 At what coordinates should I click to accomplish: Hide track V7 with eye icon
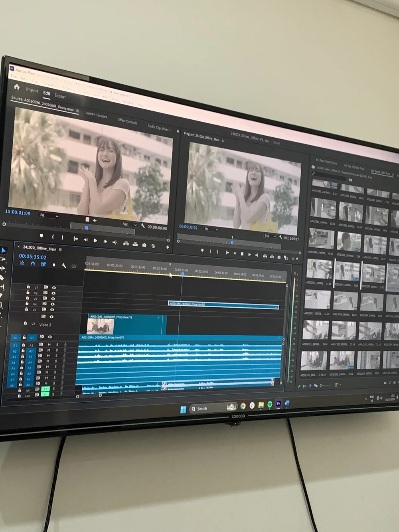point(53,287)
